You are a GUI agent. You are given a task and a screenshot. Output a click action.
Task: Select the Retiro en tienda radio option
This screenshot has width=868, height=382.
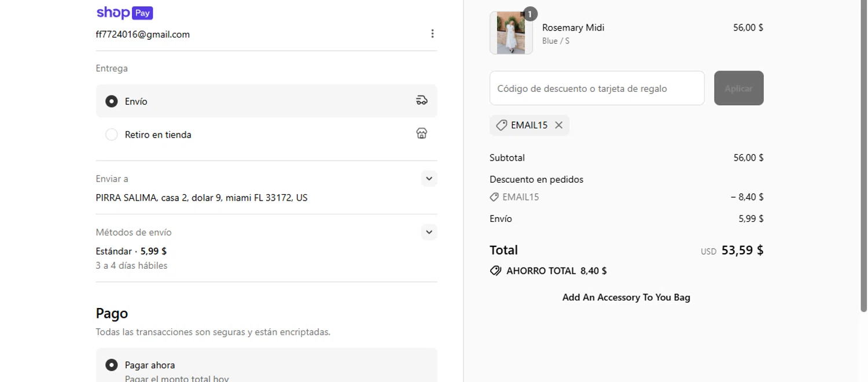111,134
